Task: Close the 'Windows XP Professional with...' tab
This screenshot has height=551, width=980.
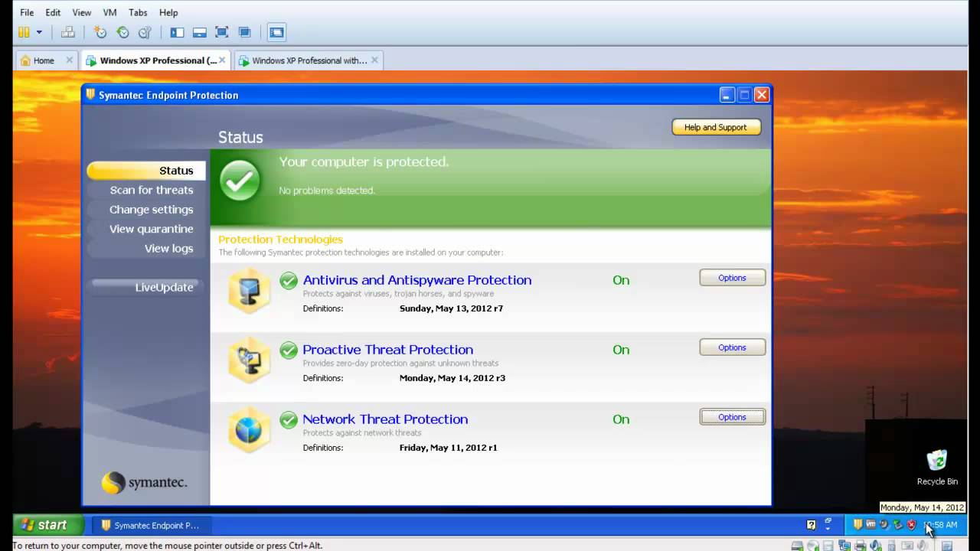Action: coord(374,60)
